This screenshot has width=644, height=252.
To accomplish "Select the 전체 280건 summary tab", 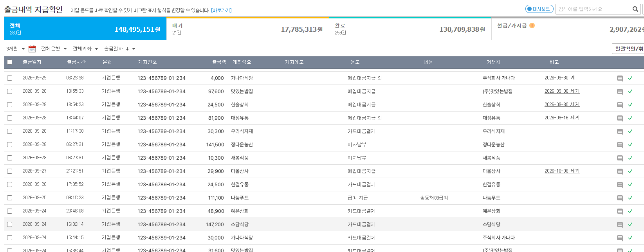I will [x=85, y=29].
